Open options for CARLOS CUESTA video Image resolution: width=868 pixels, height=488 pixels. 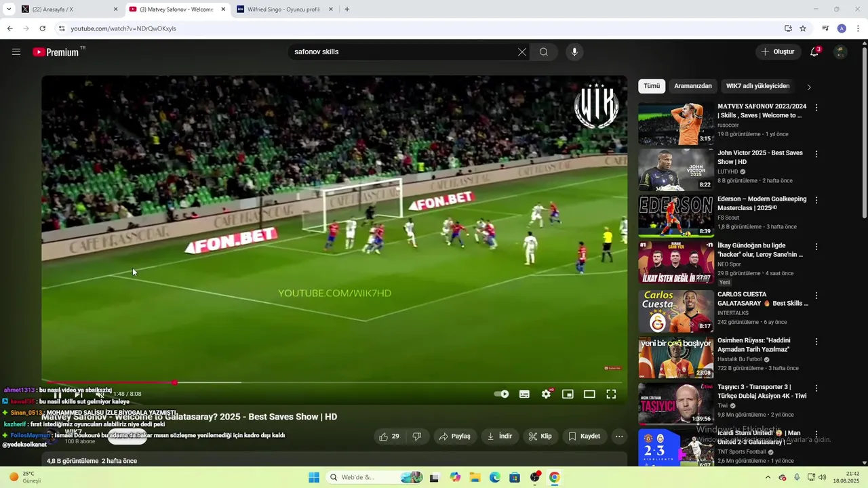[816, 296]
